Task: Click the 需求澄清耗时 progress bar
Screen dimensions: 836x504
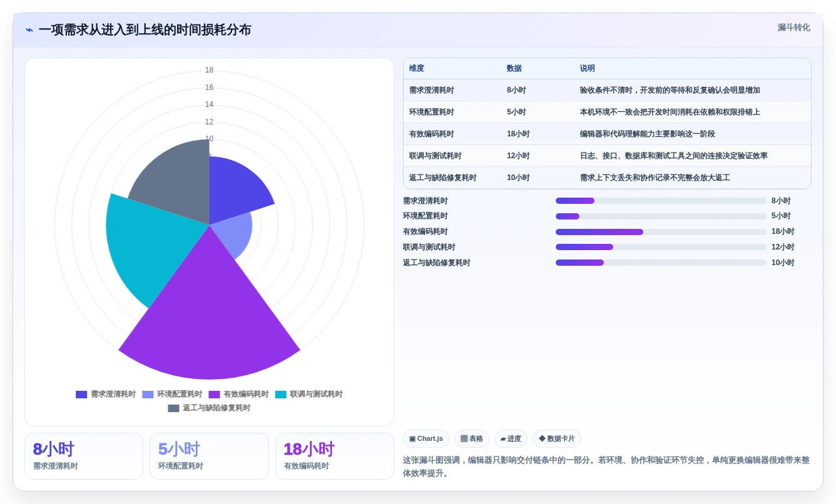Action: [661, 201]
